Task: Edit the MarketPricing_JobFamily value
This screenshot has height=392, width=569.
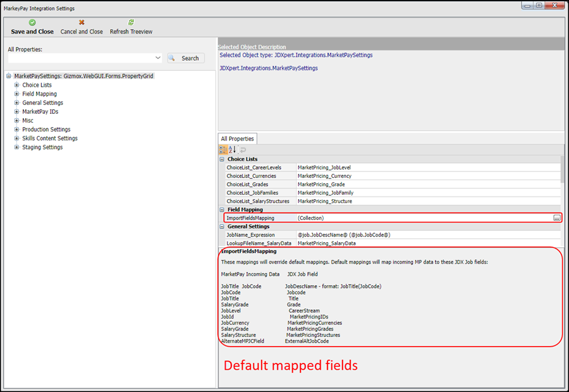Action: 428,193
